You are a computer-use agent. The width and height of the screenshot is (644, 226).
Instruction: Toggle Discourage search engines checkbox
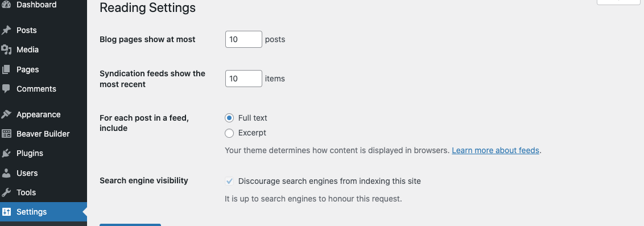click(x=229, y=181)
